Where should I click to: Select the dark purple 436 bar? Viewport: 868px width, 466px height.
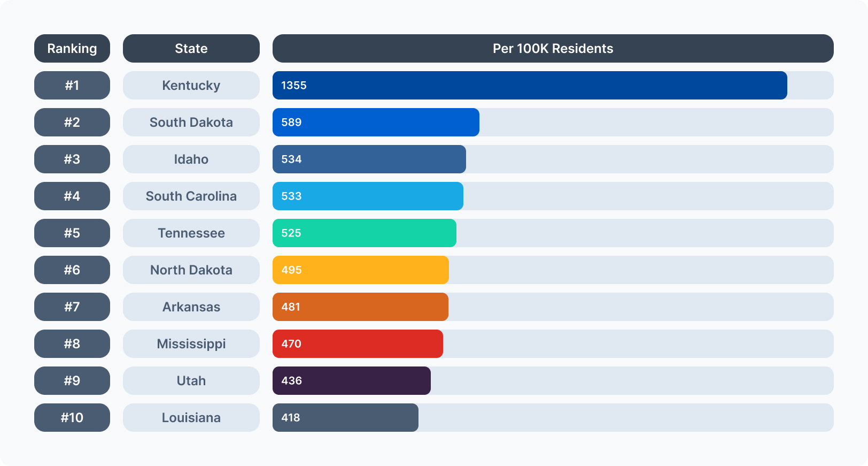coord(352,381)
